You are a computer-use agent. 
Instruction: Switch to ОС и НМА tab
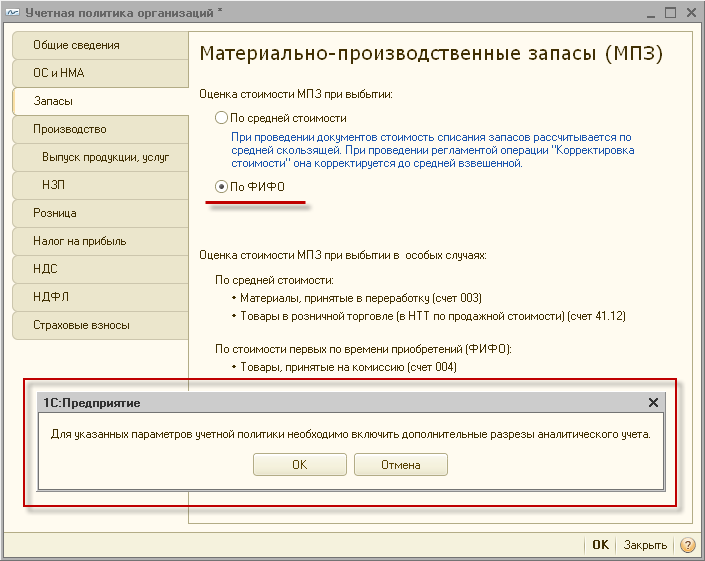point(100,73)
